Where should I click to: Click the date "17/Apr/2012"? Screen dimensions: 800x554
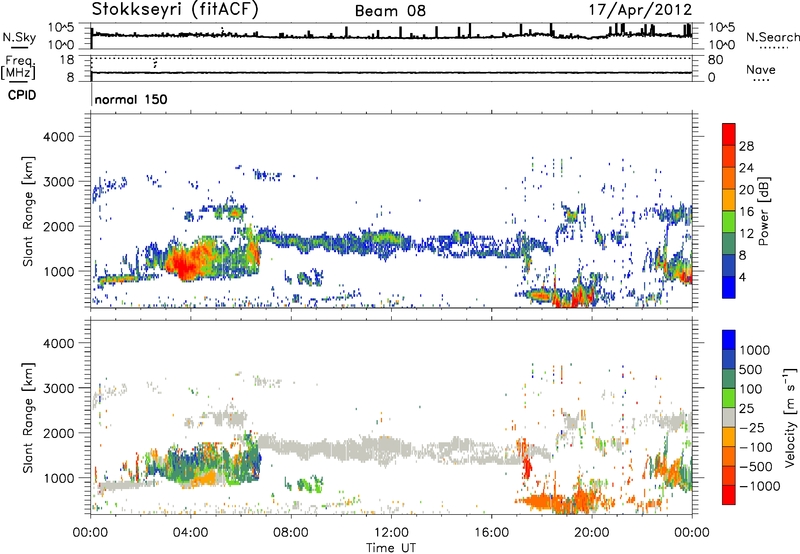point(640,10)
